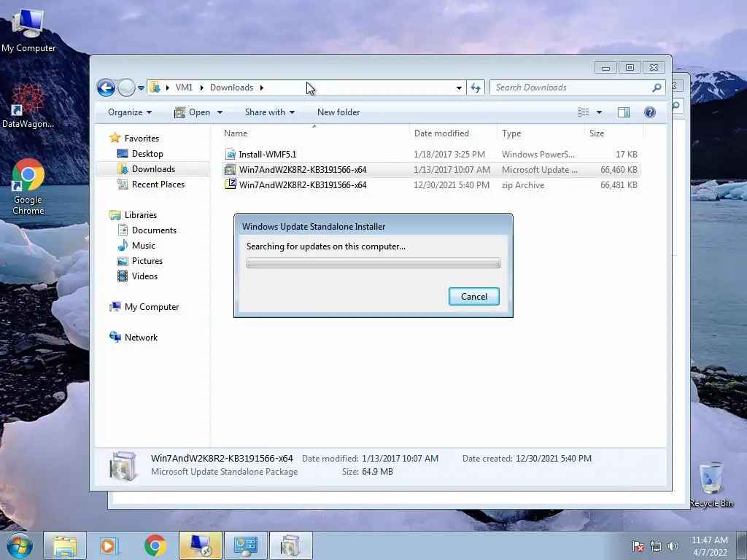
Task: Click Downloads in the address breadcrumb
Action: coord(231,87)
